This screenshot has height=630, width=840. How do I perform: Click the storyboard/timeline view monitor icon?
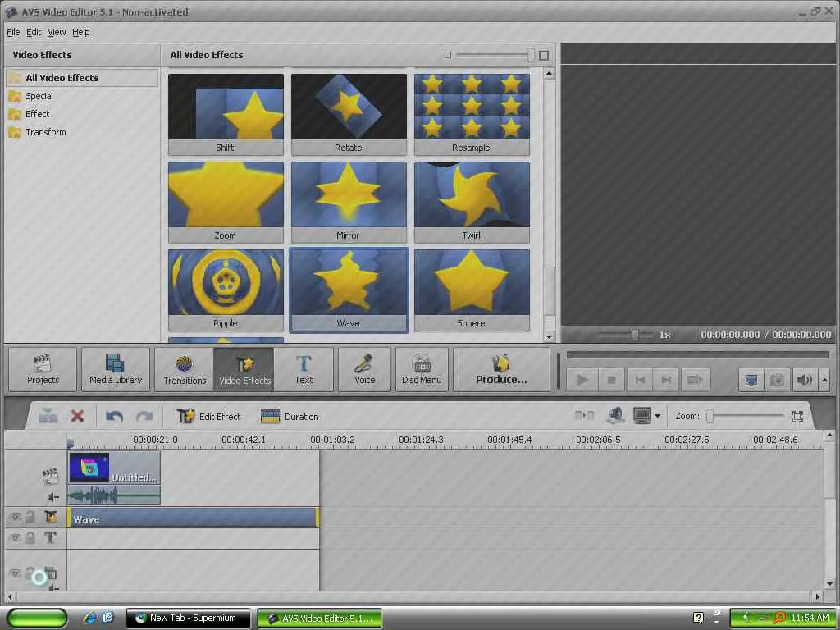coord(641,416)
